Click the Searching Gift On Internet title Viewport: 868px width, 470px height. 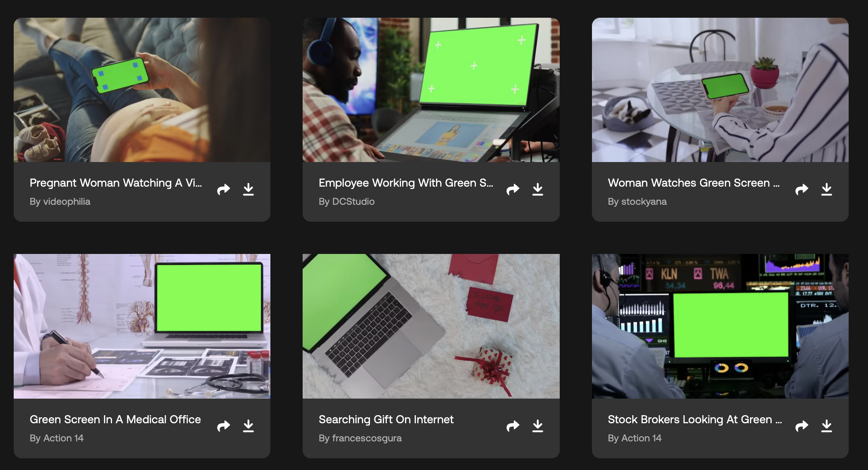point(386,420)
